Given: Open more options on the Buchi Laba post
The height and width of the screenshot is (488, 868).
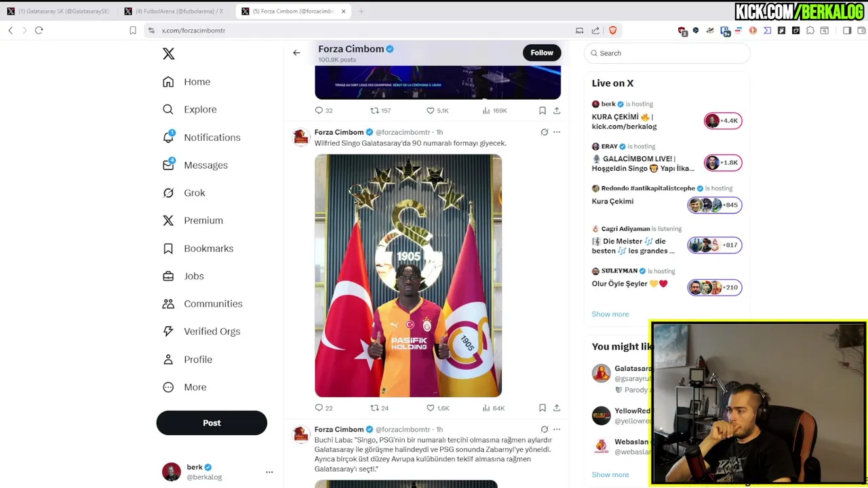Looking at the screenshot, I should (557, 429).
